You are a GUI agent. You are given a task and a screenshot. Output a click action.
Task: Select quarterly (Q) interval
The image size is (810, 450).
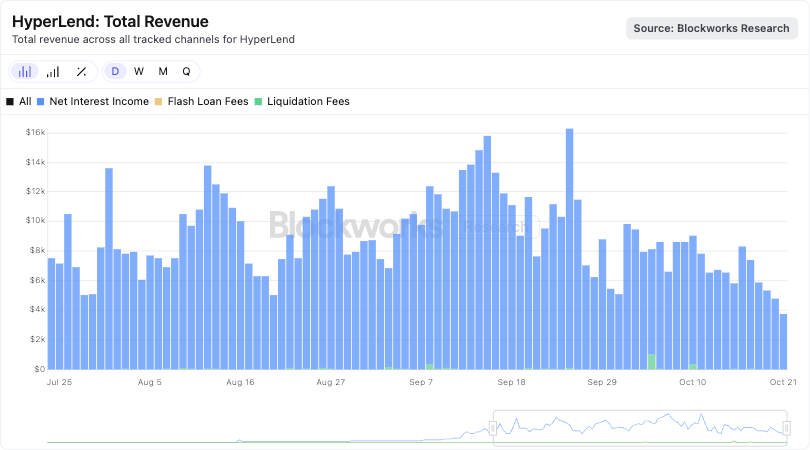coord(186,71)
